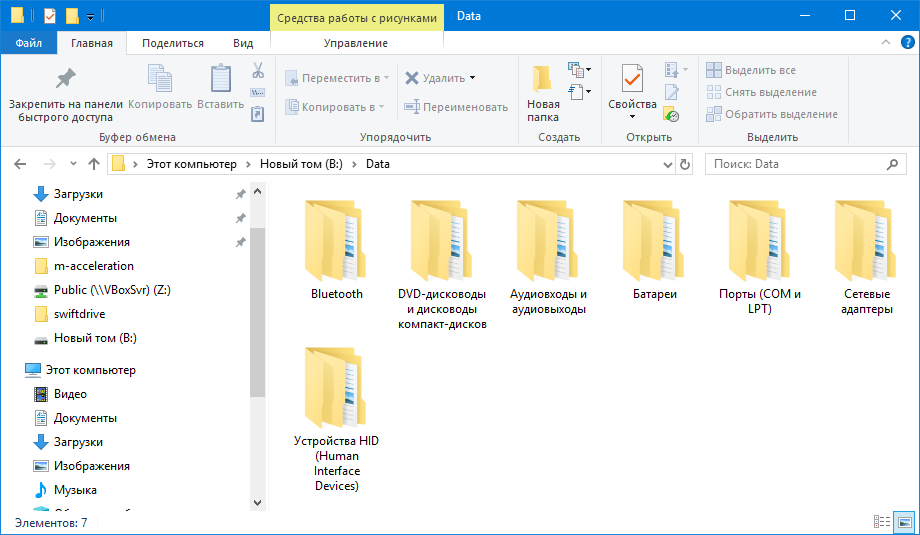Viewport: 920px width, 535px height.
Task: Click the Paste shortcut icon in clipboard group
Action: pyautogui.click(x=258, y=114)
